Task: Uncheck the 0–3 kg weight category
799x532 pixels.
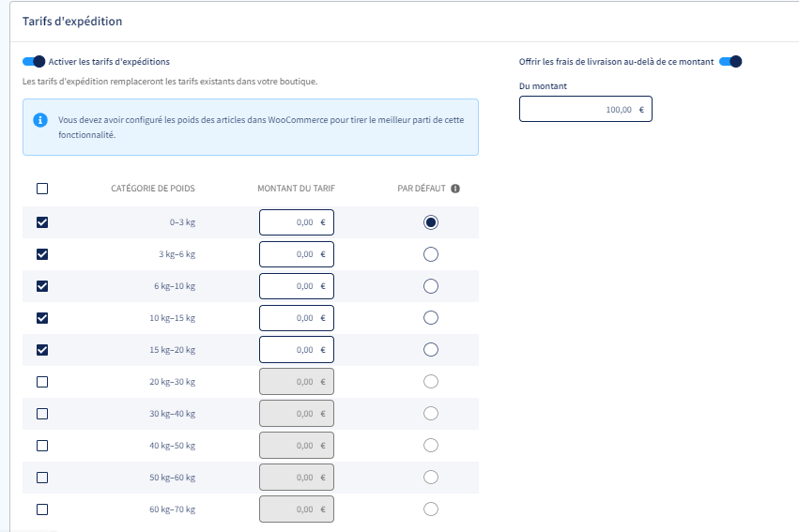Action: click(x=42, y=222)
